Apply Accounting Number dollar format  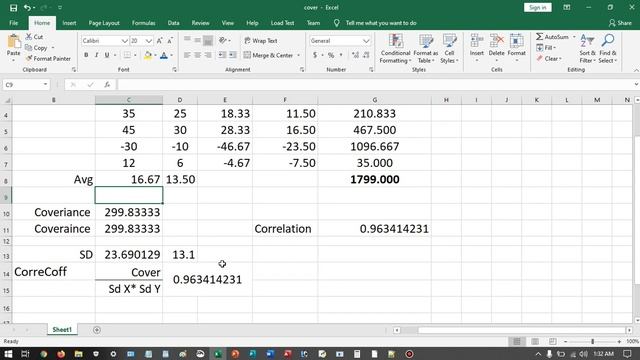click(x=315, y=55)
